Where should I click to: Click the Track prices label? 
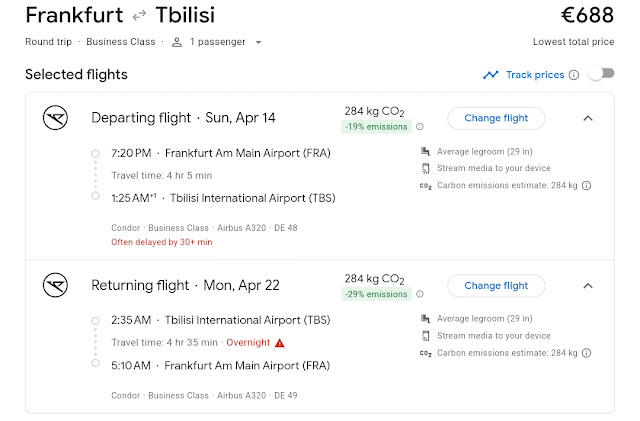(x=535, y=75)
